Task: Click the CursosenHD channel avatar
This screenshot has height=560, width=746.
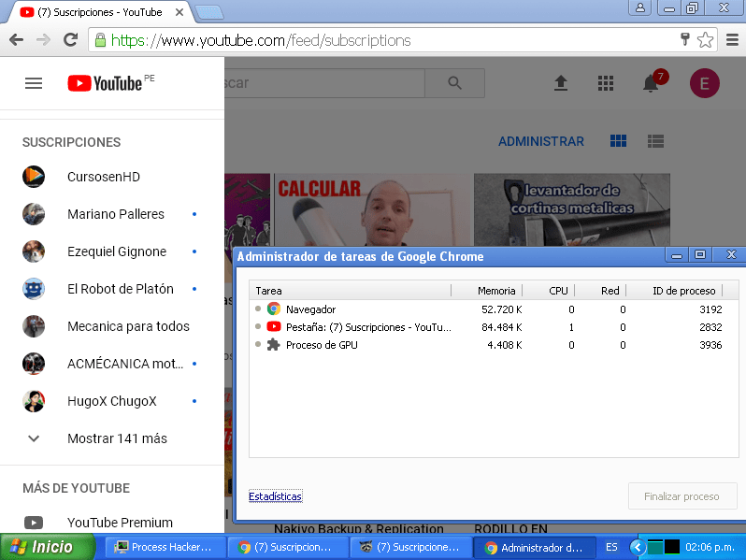Action: 34,177
